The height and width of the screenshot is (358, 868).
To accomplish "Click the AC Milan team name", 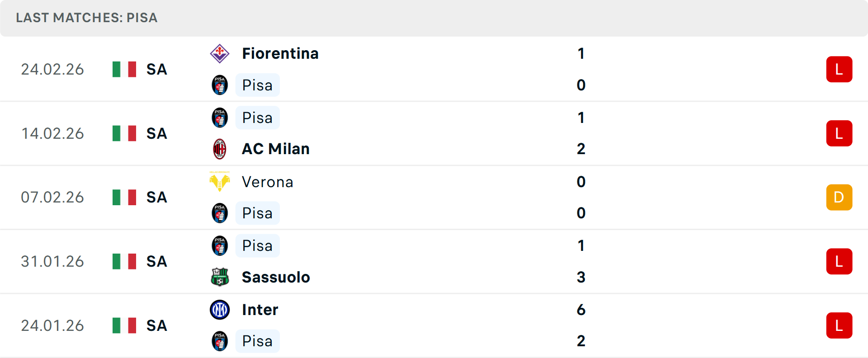I will coord(276,149).
